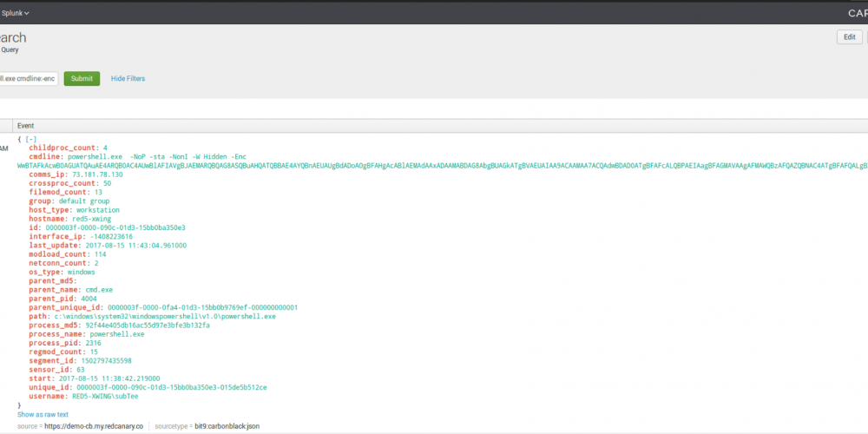Open the Splunk app dropdown menu
Screen dimensions: 868x434
point(16,13)
